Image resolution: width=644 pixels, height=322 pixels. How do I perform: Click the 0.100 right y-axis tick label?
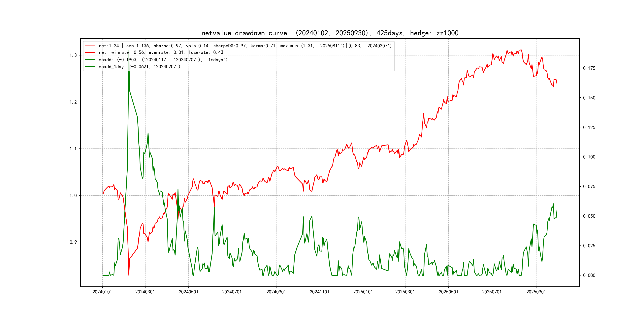pyautogui.click(x=589, y=157)
